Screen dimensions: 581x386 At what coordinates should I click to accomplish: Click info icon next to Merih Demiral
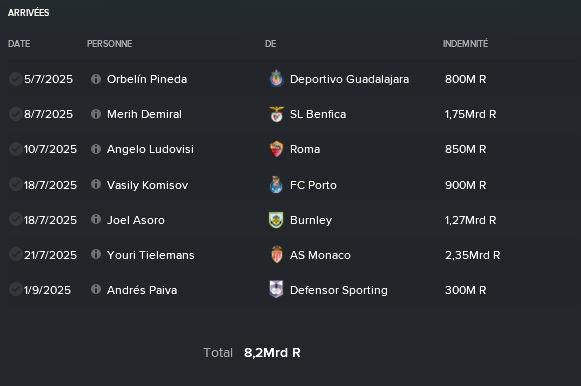[x=96, y=114]
